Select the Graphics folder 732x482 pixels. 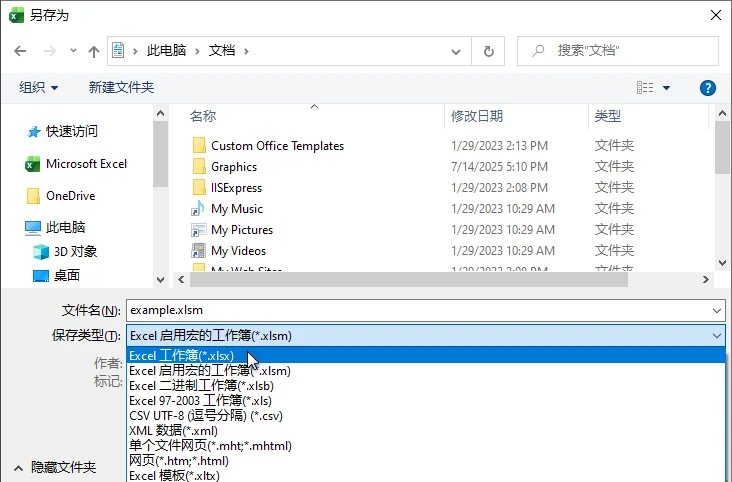tap(234, 167)
